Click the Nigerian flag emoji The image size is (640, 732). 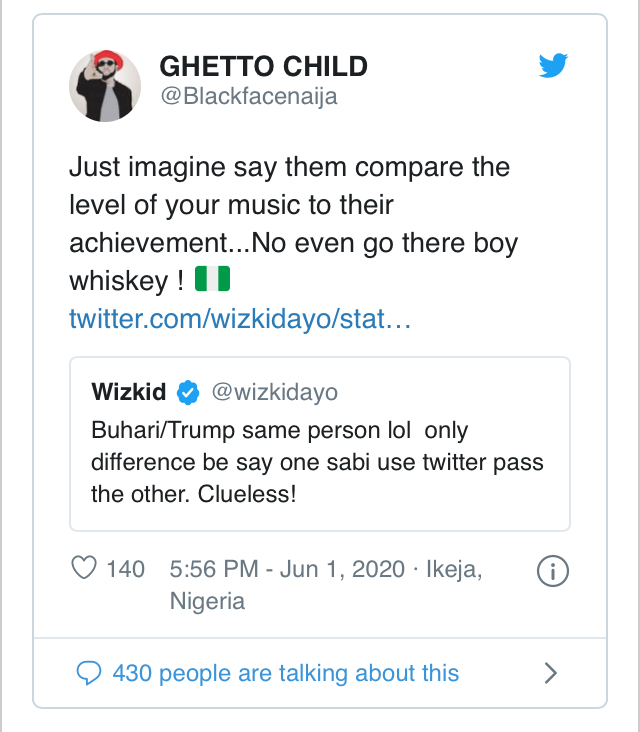pyautogui.click(x=213, y=281)
